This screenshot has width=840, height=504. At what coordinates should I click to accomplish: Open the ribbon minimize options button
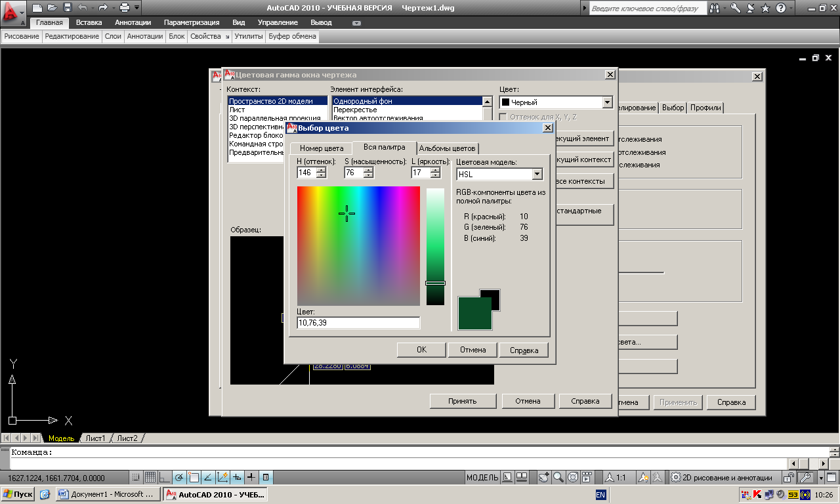click(x=356, y=22)
